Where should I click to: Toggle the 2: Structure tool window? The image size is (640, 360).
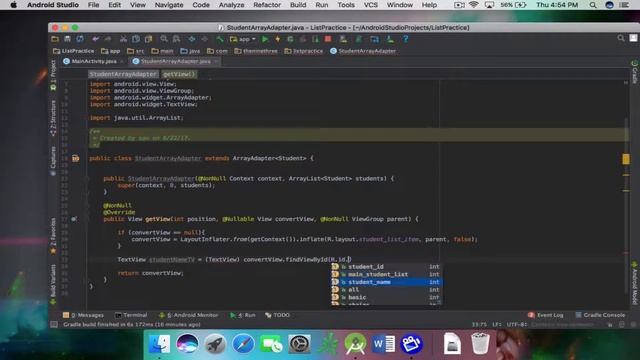click(x=53, y=118)
